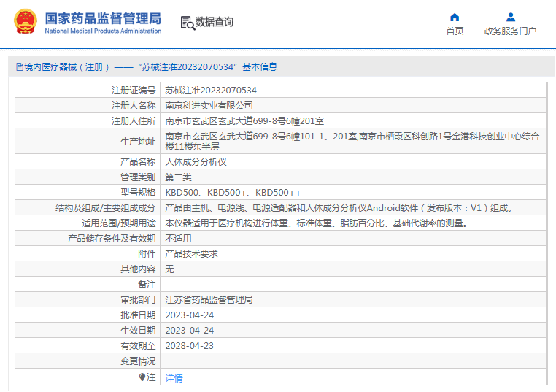This screenshot has width=556, height=392.
Task: Click the 型号规格 label
Action: coord(138,193)
